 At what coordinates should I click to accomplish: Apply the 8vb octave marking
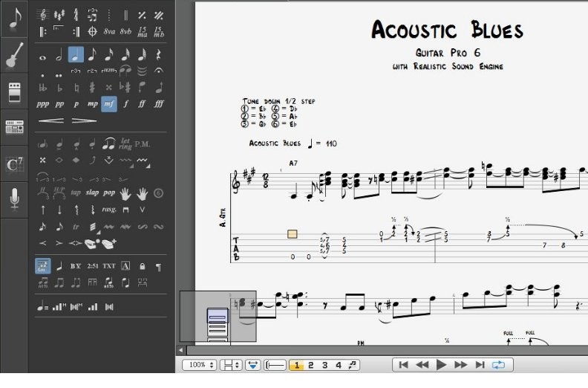point(125,31)
